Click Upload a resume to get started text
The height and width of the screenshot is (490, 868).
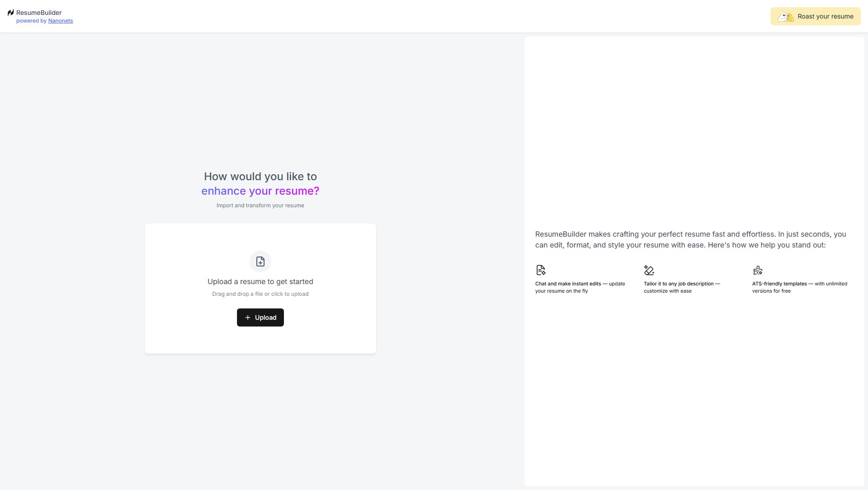(x=260, y=281)
